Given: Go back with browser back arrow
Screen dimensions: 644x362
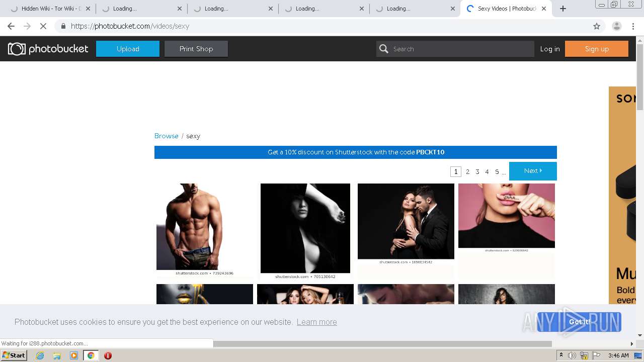Looking at the screenshot, I should tap(11, 26).
